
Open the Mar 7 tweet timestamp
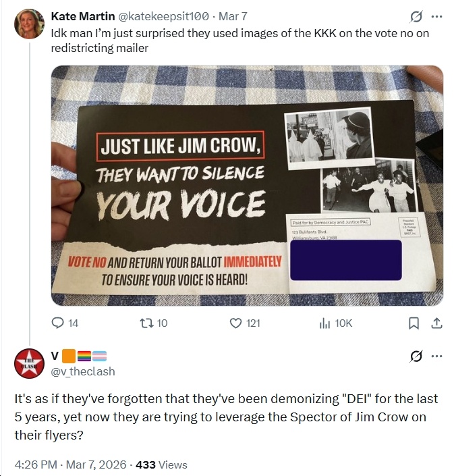tap(233, 16)
